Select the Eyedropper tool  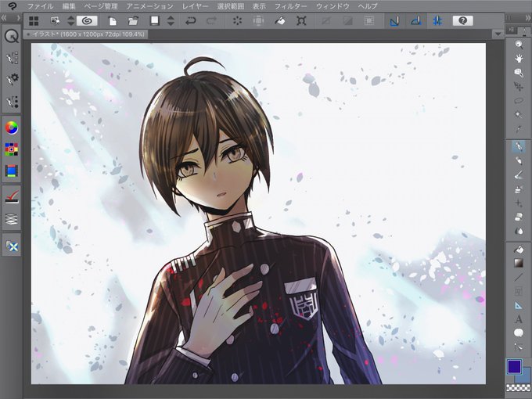519,128
